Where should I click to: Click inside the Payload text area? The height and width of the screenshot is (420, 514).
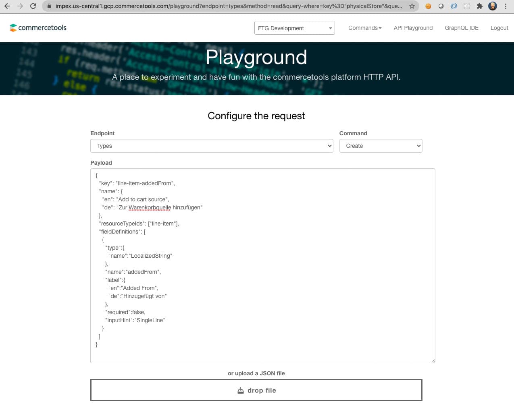click(x=263, y=266)
